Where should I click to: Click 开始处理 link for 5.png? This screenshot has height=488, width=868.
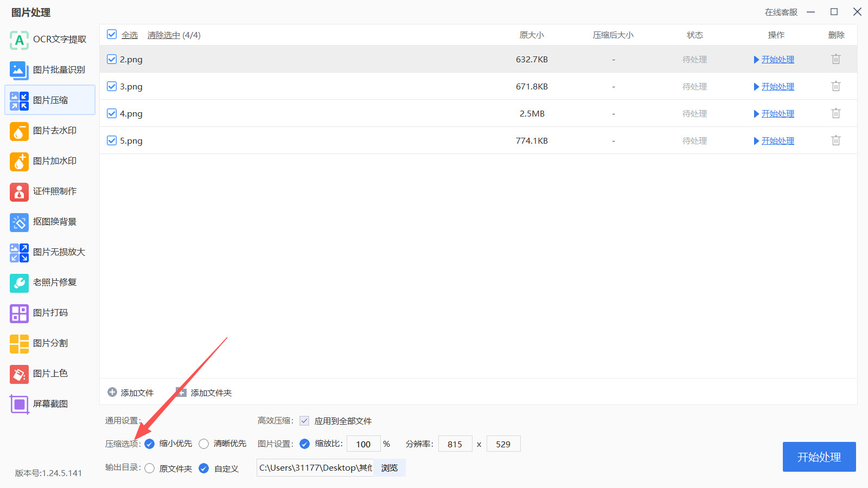click(x=778, y=141)
